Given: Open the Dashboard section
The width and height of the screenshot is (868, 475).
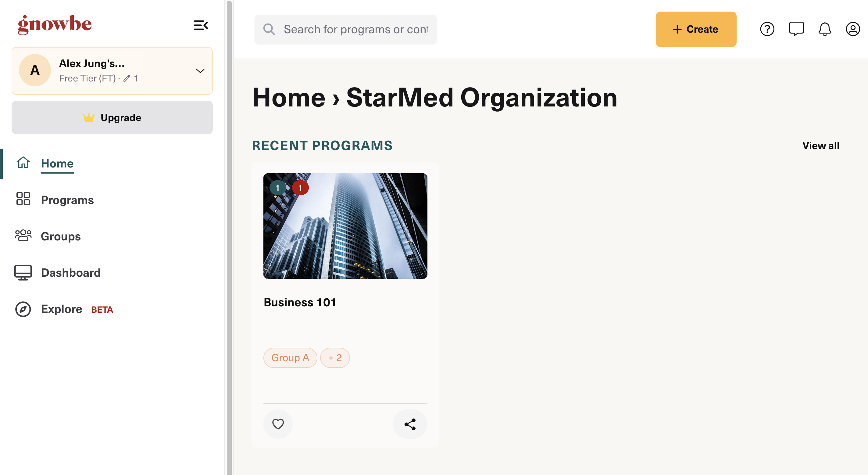Looking at the screenshot, I should [71, 273].
